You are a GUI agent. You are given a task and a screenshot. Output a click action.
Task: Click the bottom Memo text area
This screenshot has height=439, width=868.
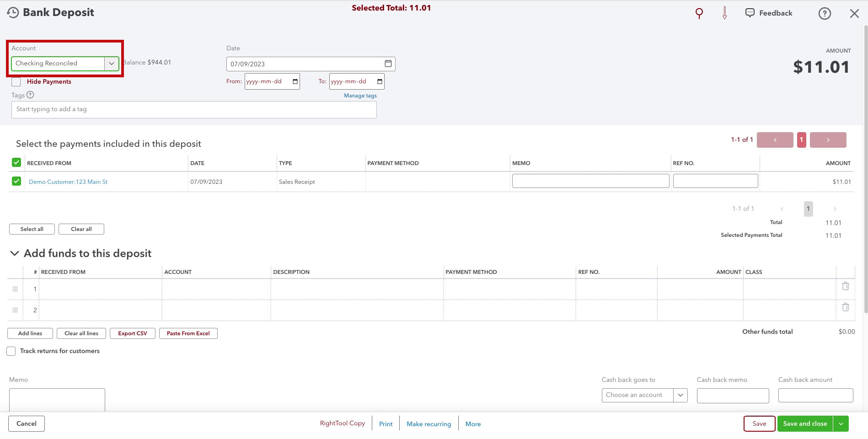tap(57, 400)
